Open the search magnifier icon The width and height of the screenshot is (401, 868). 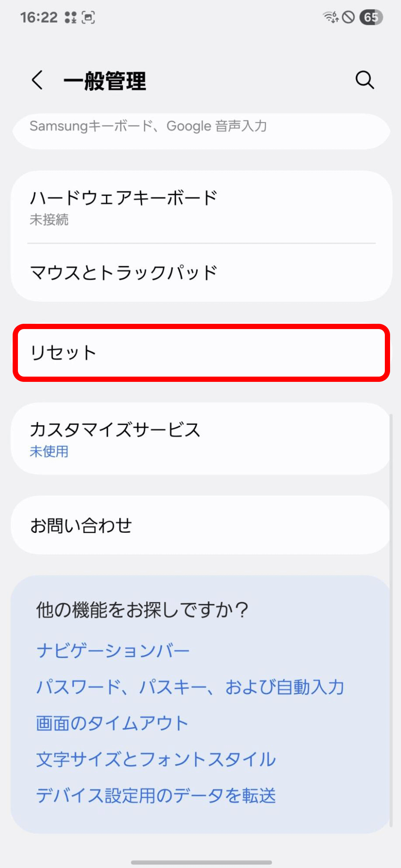(x=364, y=80)
